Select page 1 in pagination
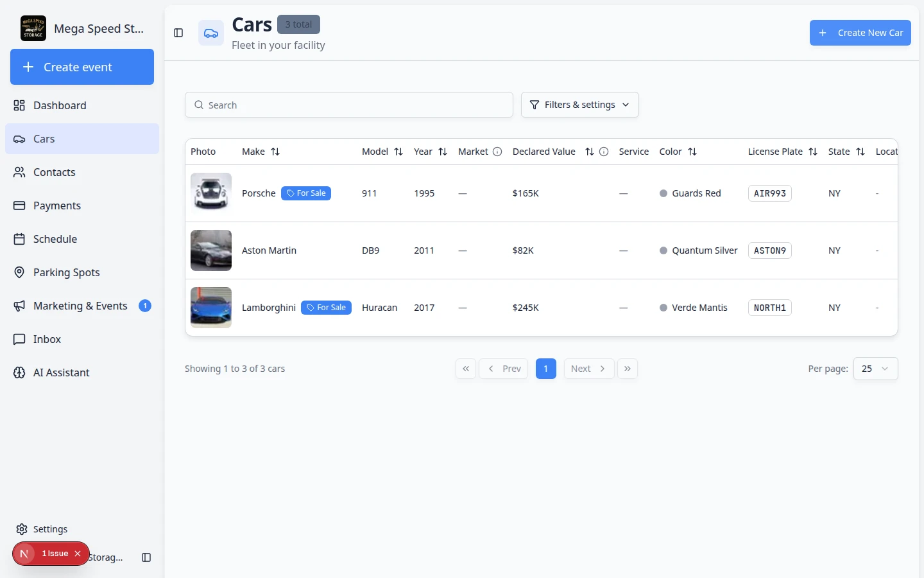The image size is (924, 578). click(546, 369)
